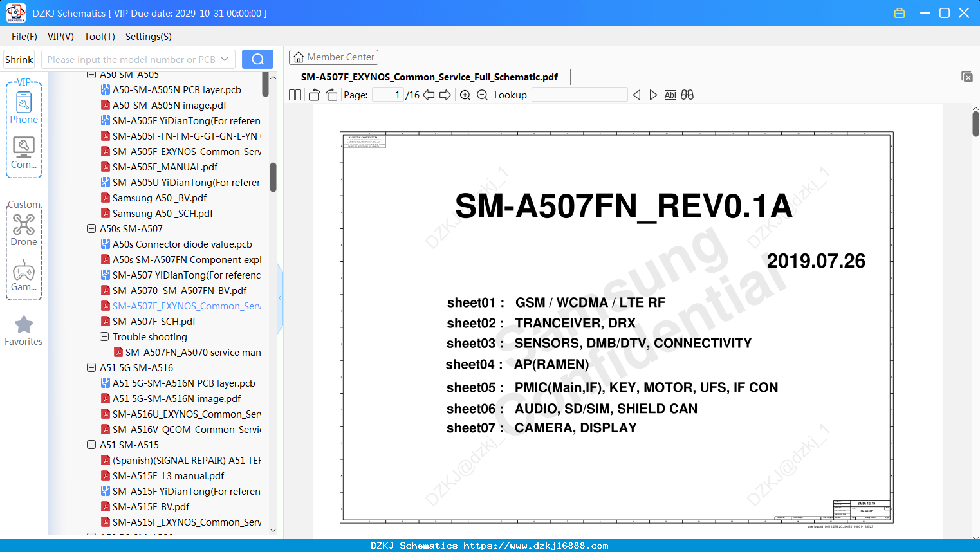The height and width of the screenshot is (552, 980).
Task: Open Favorites
Action: pos(24,331)
